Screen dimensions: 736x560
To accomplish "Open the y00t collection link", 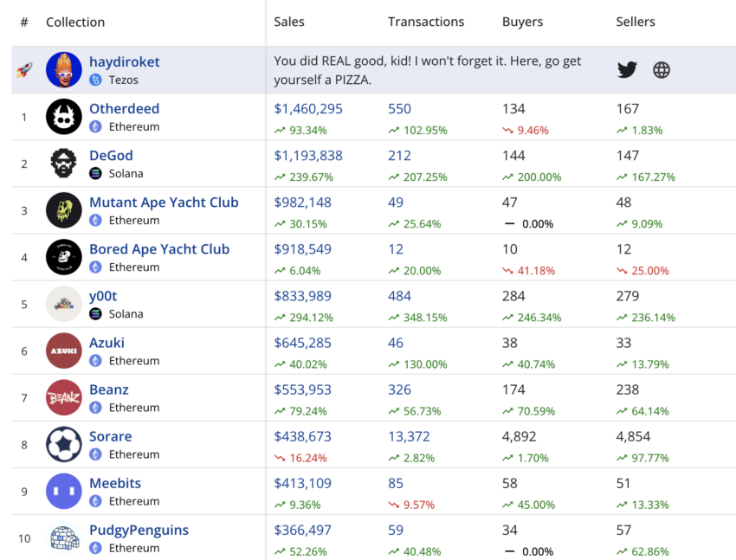I will (103, 296).
